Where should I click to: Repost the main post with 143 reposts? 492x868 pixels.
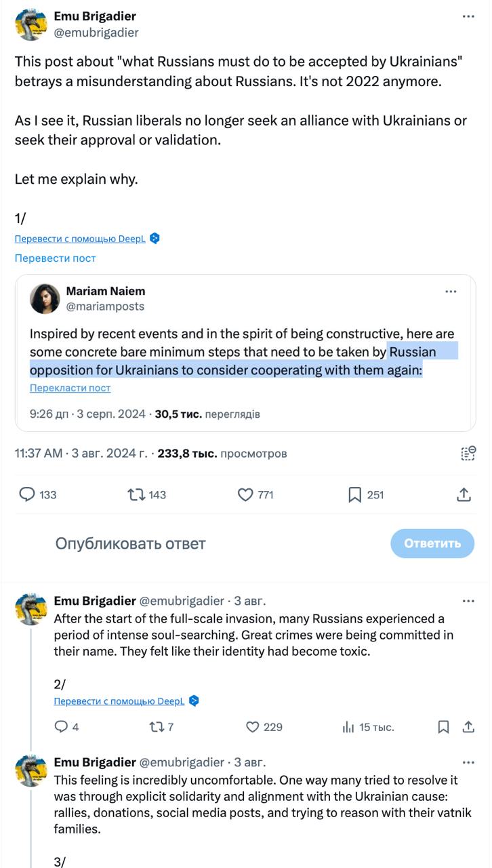[136, 495]
